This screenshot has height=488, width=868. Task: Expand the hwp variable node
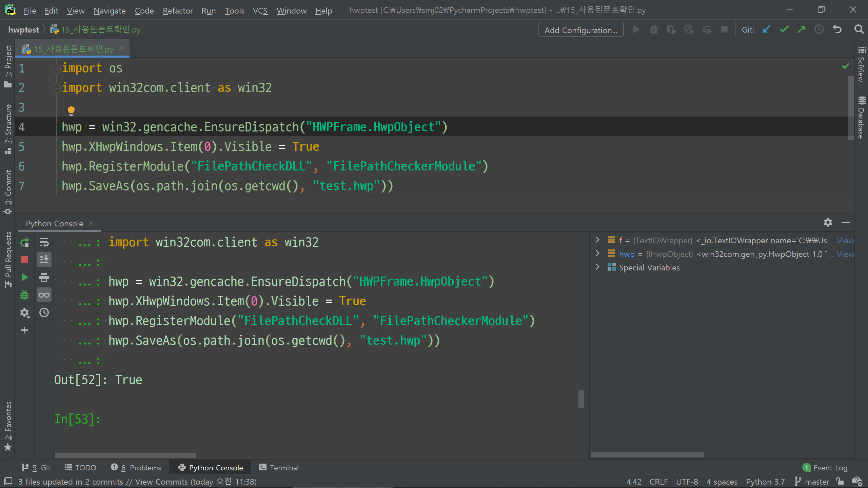pos(597,254)
